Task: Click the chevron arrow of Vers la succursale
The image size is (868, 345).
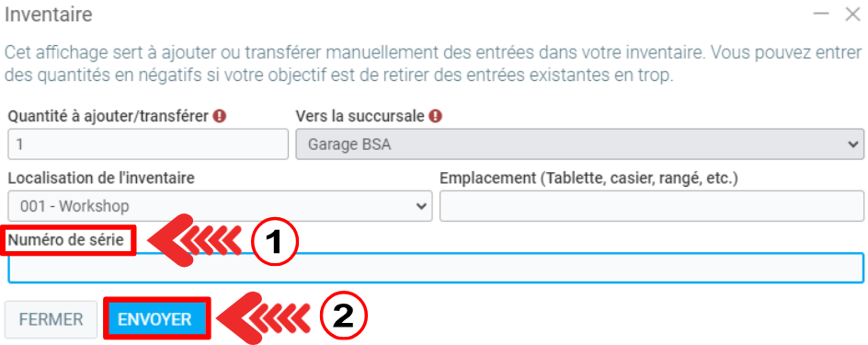Action: [x=852, y=144]
